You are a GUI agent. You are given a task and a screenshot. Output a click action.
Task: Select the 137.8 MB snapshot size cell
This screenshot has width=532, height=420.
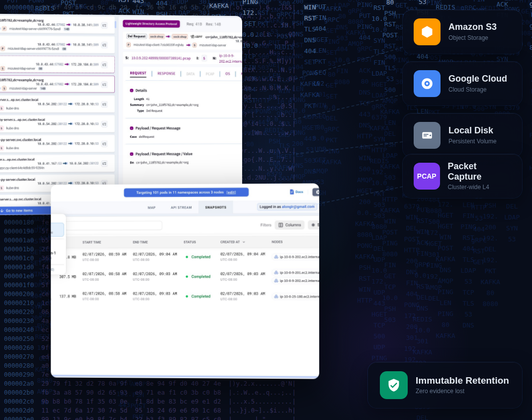68,297
